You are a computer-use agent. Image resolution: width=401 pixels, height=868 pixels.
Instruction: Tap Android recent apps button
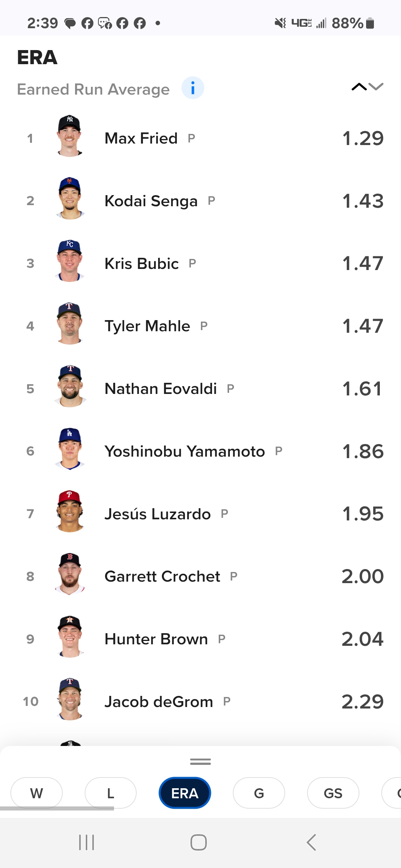[87, 842]
